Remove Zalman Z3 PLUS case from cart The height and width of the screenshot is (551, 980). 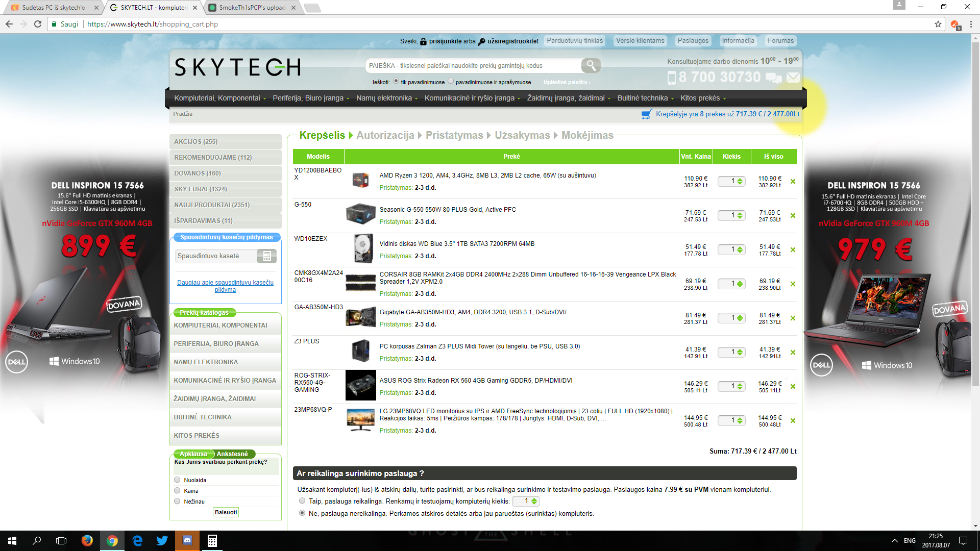[793, 353]
